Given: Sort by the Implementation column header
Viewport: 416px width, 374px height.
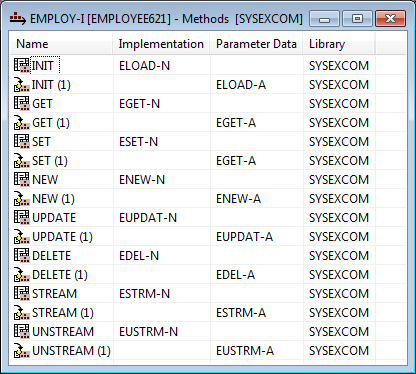Looking at the screenshot, I should coord(161,44).
